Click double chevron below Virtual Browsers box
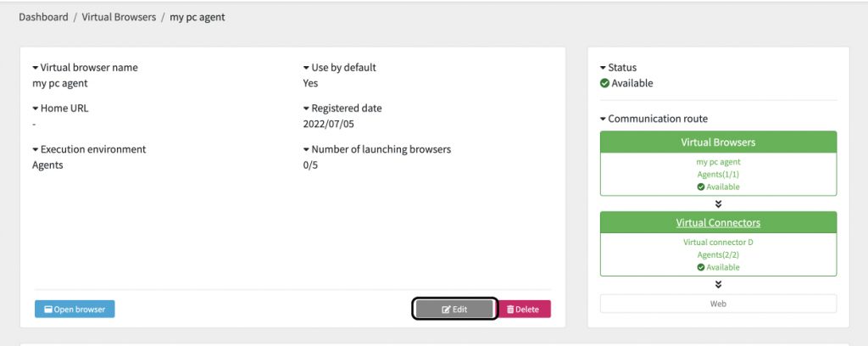Viewport: 868px width, 346px height. 719,204
